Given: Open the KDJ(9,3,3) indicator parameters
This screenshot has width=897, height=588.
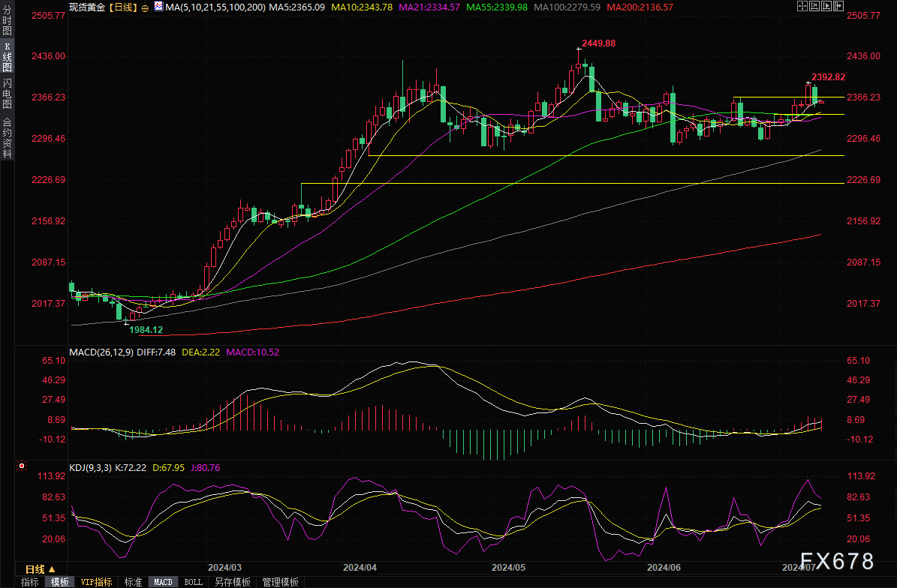Looking at the screenshot, I should 89,468.
